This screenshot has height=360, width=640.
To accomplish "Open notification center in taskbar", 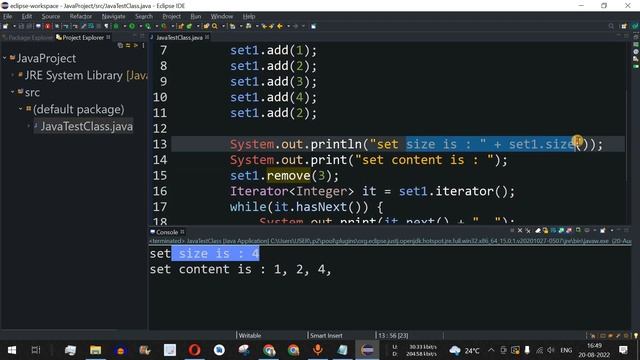I will tap(623, 350).
